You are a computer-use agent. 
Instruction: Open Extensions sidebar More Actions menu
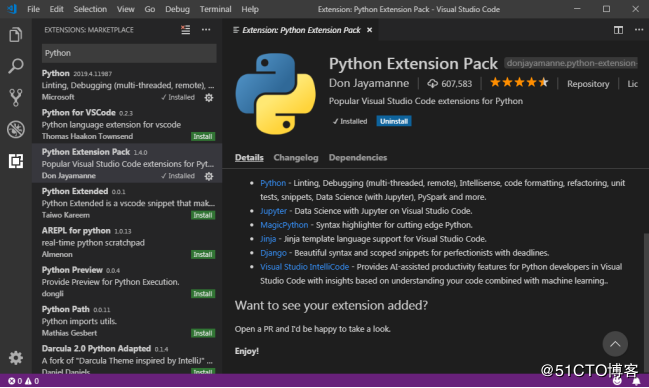click(206, 29)
